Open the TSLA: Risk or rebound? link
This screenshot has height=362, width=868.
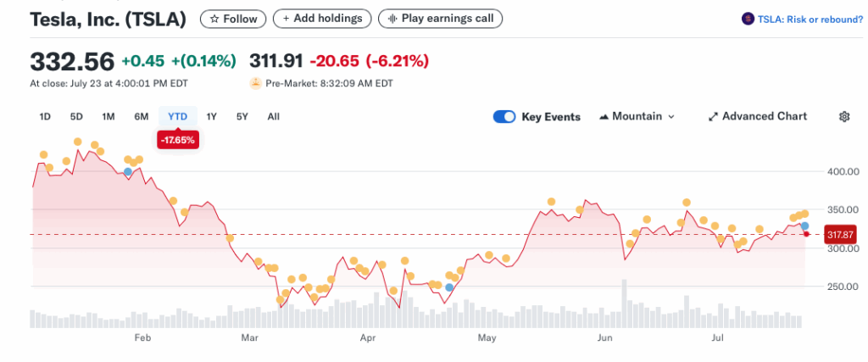click(809, 19)
